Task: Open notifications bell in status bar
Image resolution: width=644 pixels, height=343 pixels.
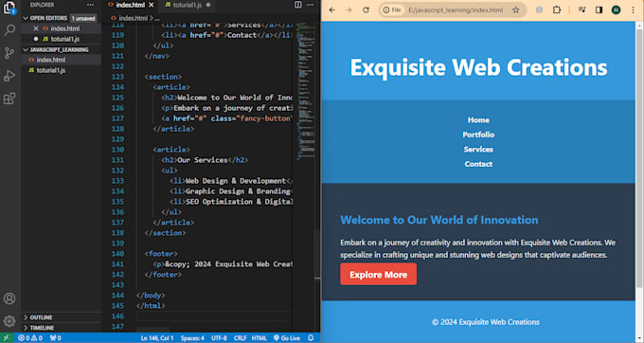Action: point(311,337)
